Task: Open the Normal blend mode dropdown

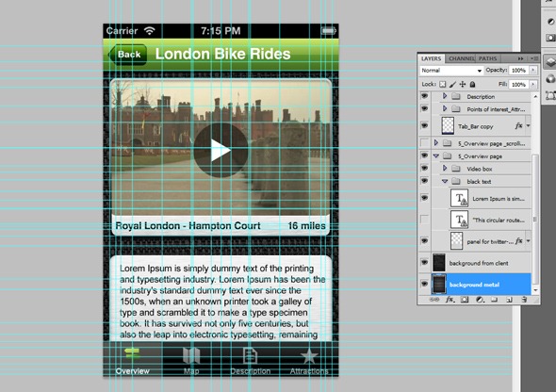Action: click(x=451, y=70)
